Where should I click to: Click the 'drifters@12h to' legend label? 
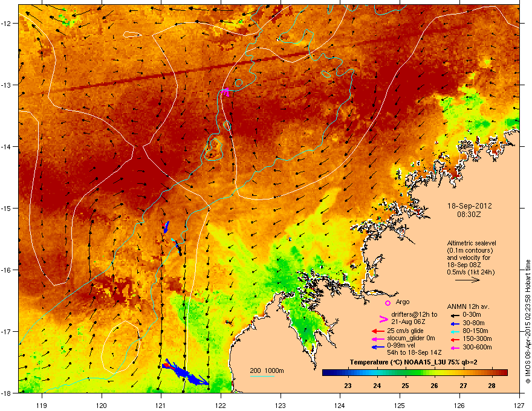click(x=414, y=315)
